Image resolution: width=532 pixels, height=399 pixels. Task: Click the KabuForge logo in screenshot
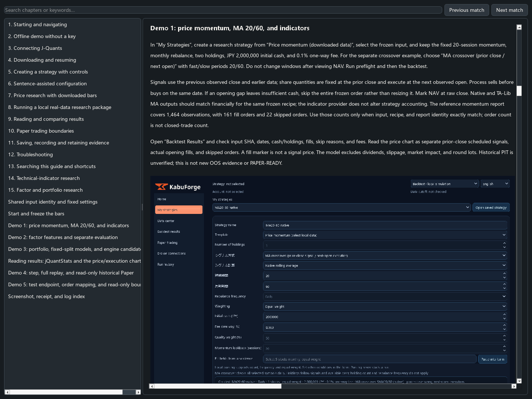178,187
